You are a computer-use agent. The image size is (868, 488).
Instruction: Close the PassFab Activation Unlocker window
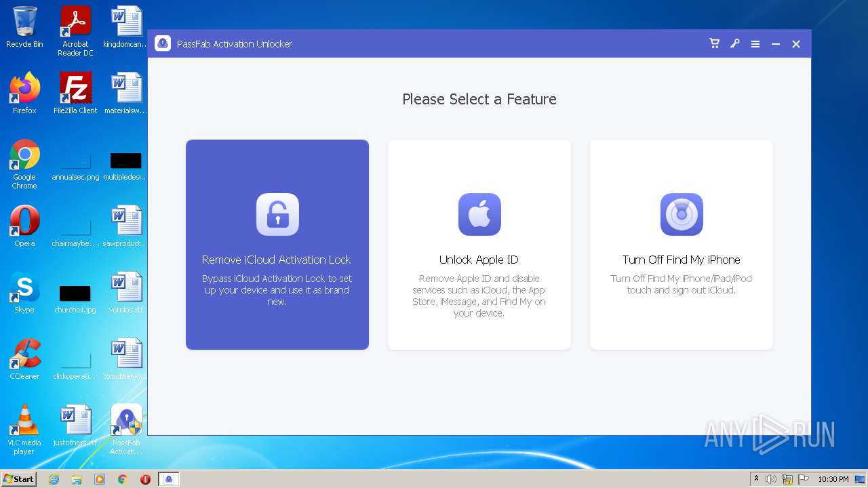(796, 44)
